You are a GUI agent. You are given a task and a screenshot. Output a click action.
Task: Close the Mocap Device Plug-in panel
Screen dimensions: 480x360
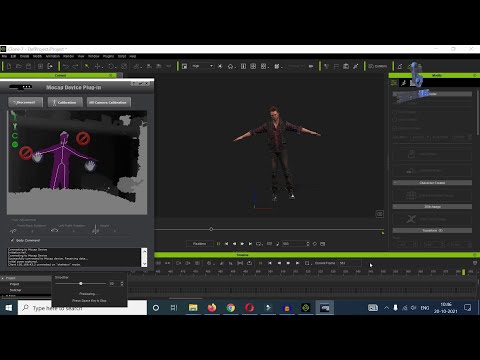[x=147, y=83]
